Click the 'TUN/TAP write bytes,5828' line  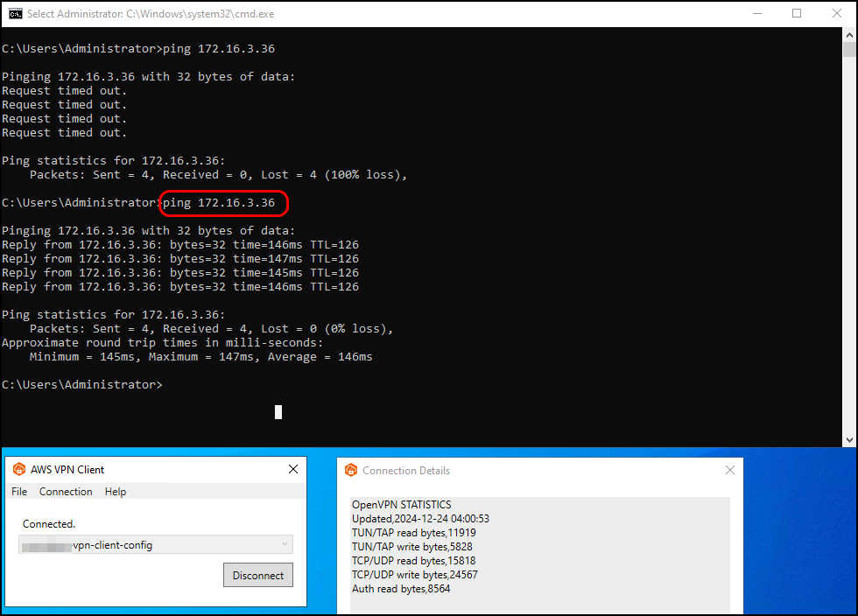tap(412, 547)
